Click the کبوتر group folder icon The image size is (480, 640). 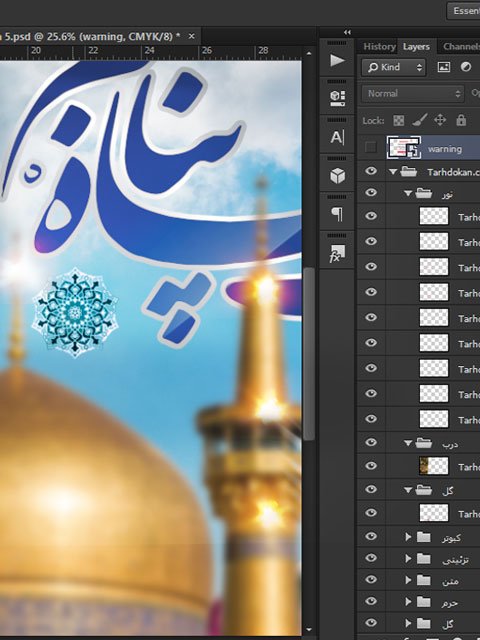pyautogui.click(x=424, y=537)
